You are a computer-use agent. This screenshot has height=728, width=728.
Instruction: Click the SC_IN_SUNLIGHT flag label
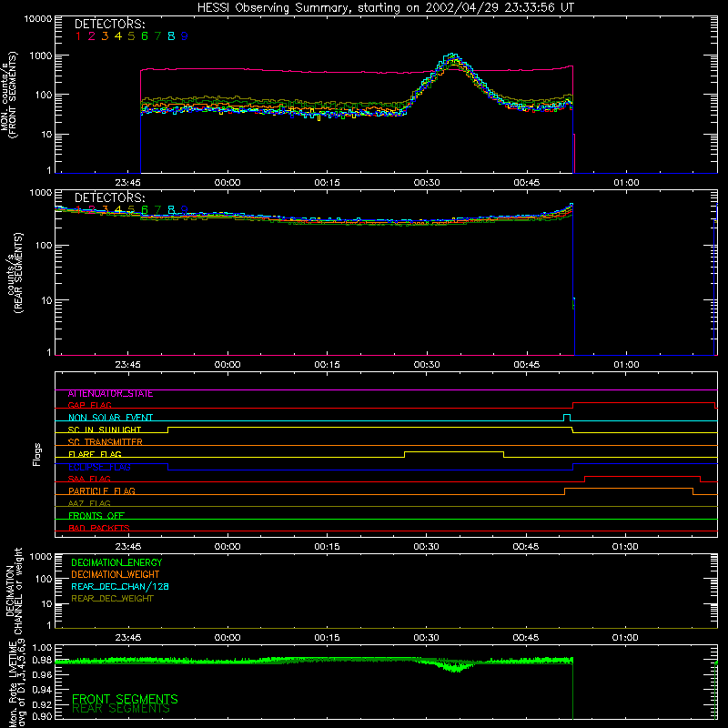(x=105, y=430)
